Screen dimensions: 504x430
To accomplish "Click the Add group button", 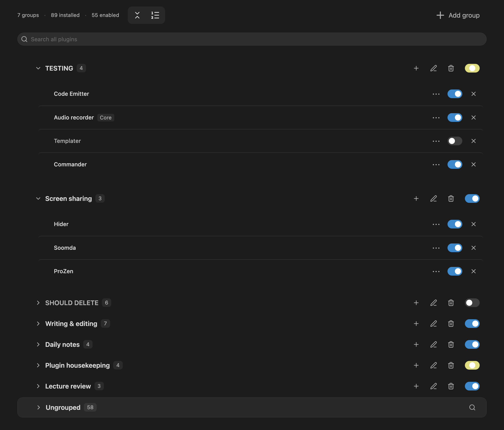I will (458, 15).
